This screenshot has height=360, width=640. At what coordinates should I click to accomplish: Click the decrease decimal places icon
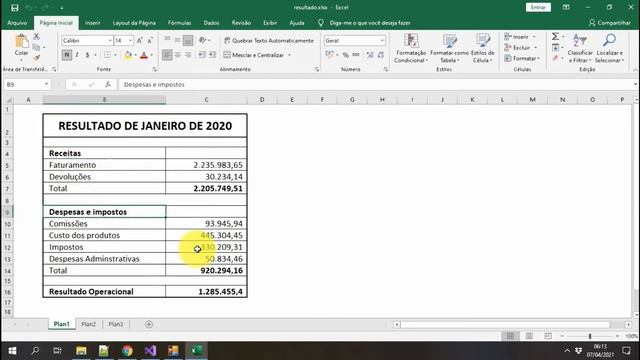click(x=380, y=55)
